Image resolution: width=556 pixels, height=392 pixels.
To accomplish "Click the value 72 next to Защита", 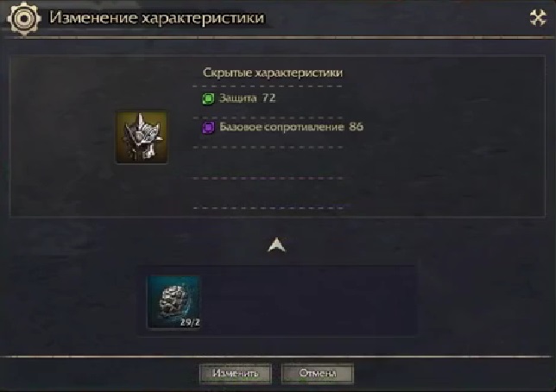I will coord(269,98).
